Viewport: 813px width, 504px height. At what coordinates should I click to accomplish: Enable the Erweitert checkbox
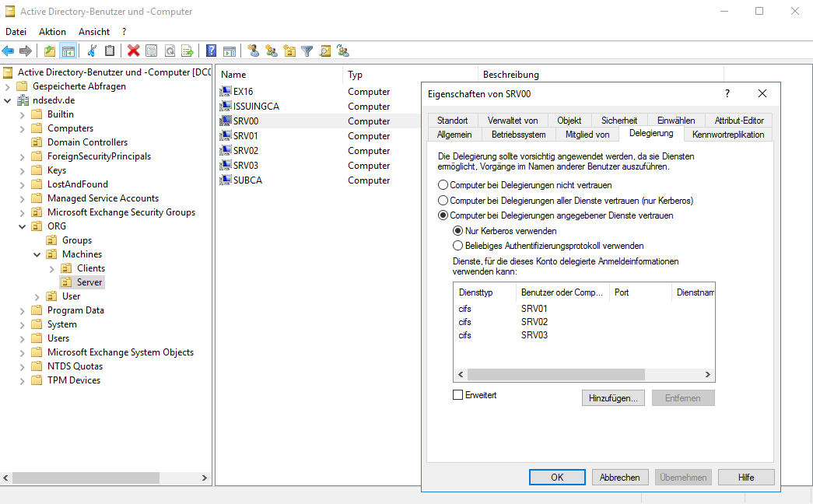click(458, 395)
